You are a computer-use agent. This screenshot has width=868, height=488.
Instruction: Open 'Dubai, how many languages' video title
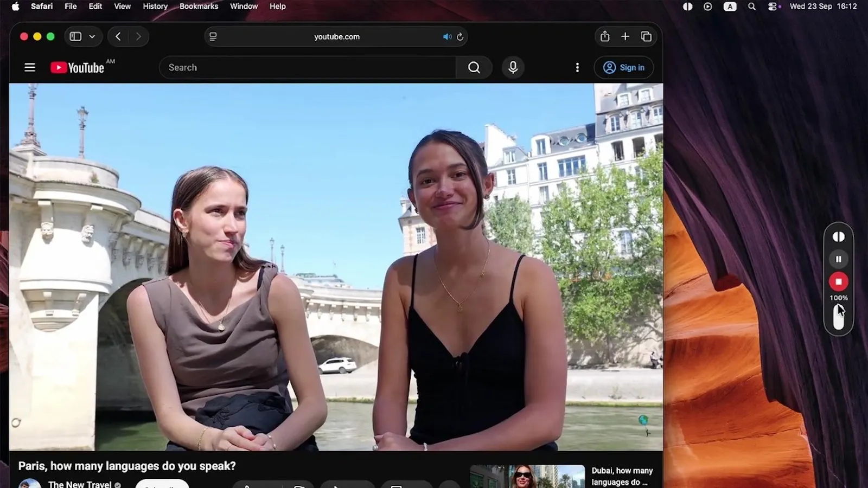pos(622,477)
